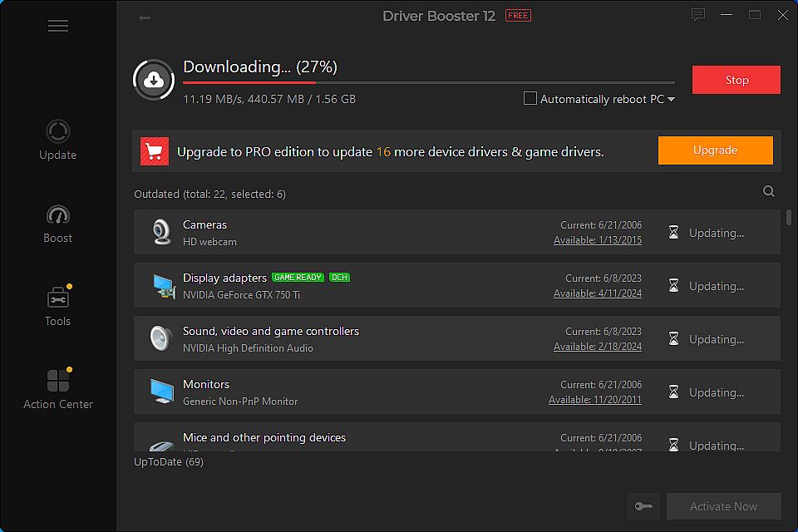
Task: Open Available: 4/11/2024 link for Display adapters
Action: [598, 293]
